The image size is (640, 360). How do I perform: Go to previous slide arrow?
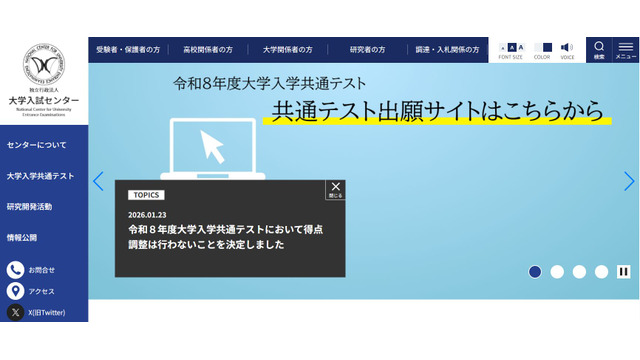98,181
